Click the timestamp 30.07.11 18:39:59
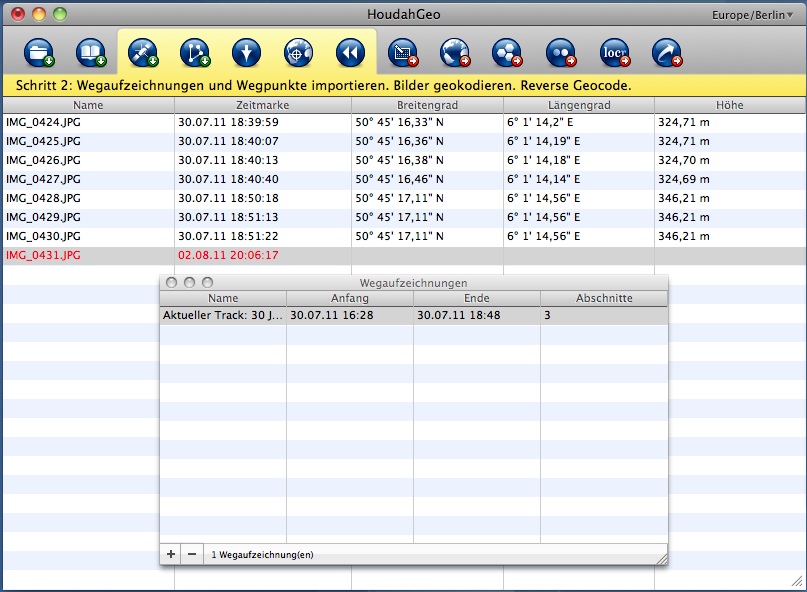The height and width of the screenshot is (592, 807). pyautogui.click(x=228, y=123)
